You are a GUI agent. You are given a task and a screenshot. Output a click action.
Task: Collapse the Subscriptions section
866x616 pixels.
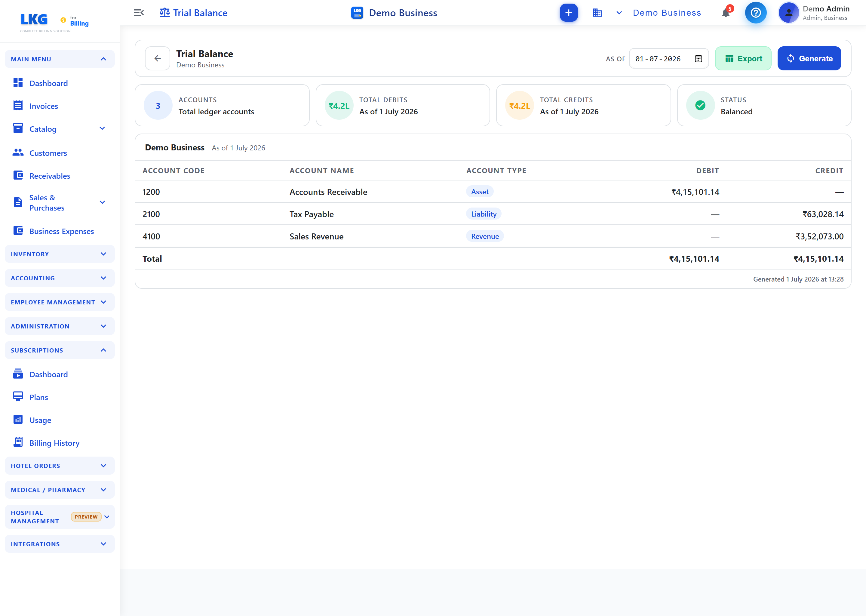tap(60, 350)
